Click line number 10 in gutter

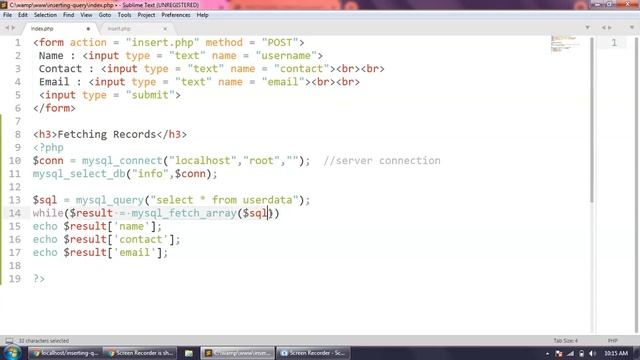(15, 160)
